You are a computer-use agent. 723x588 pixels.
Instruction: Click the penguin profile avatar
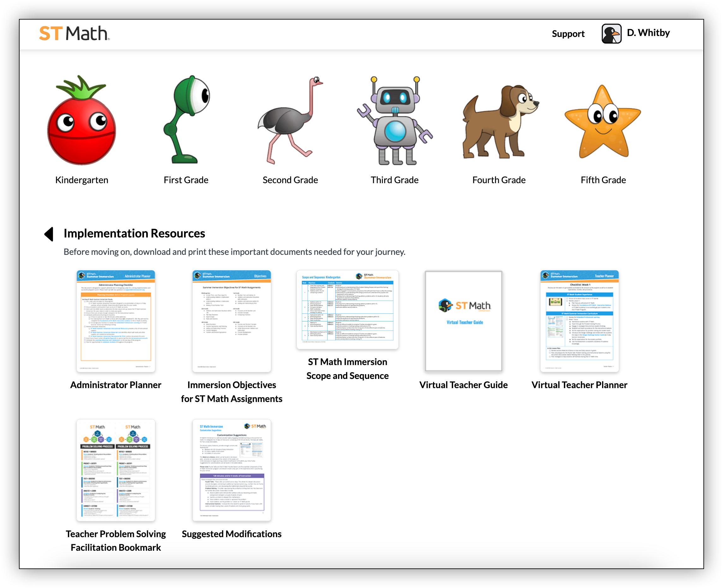(611, 33)
